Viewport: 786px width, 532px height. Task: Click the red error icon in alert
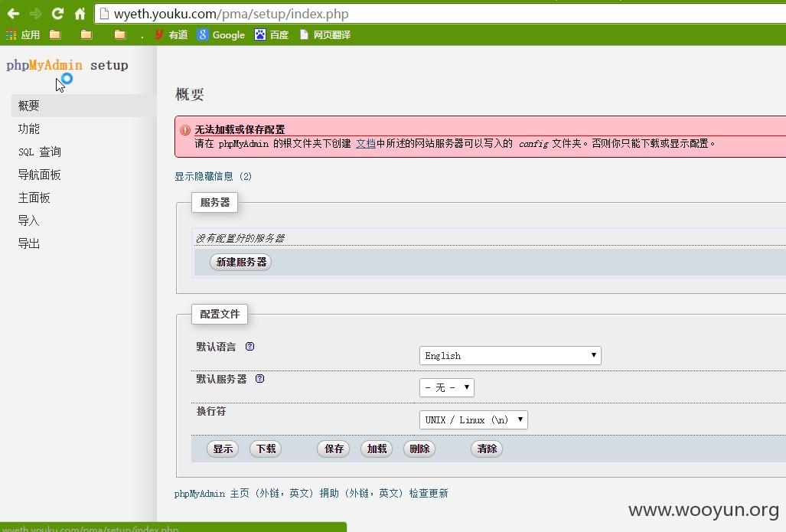coord(185,130)
